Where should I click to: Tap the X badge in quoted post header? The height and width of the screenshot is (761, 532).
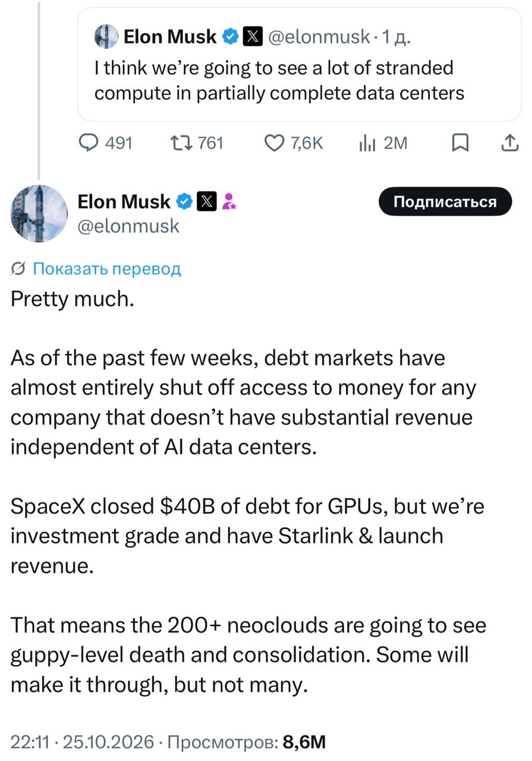252,36
